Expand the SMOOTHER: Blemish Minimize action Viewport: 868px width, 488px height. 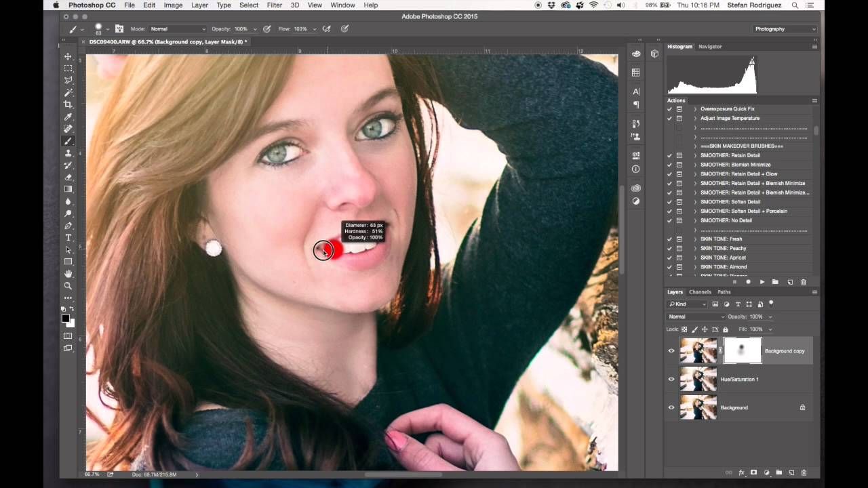[x=695, y=165]
